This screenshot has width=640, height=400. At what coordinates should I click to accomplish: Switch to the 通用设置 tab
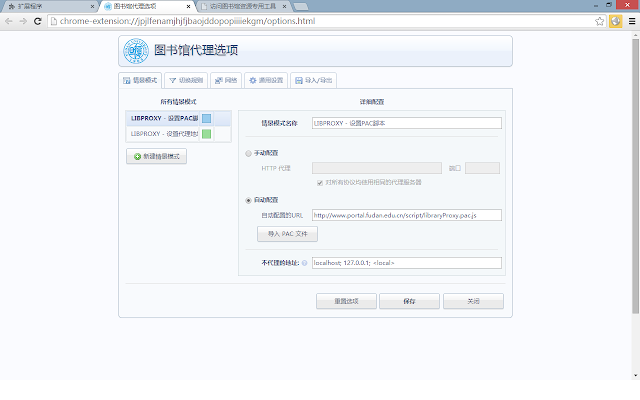click(266, 80)
